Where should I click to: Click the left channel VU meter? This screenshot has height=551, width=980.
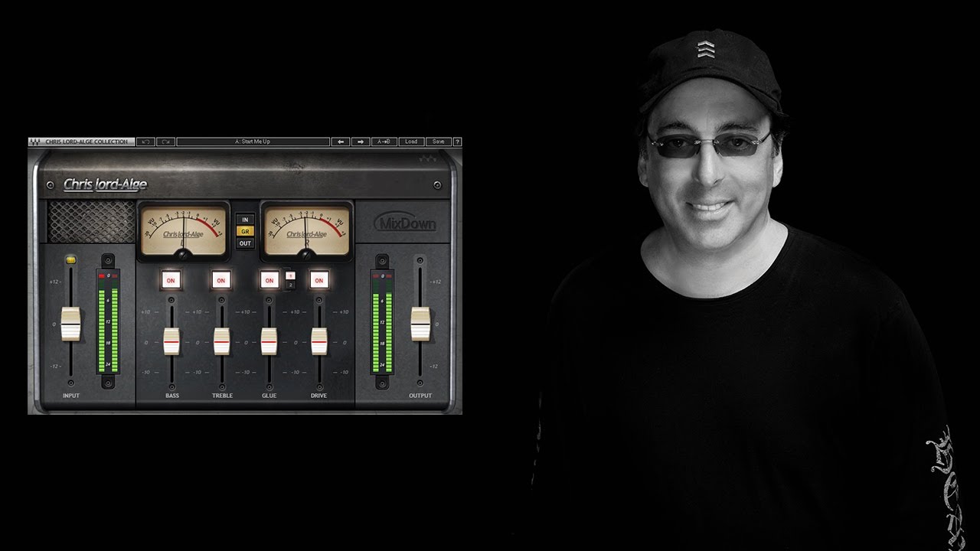coord(184,230)
